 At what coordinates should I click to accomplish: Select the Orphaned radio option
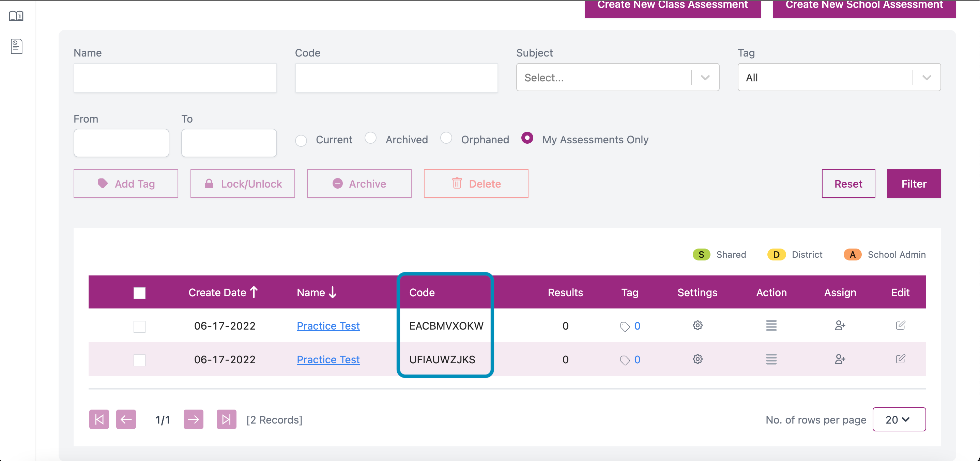pyautogui.click(x=446, y=138)
